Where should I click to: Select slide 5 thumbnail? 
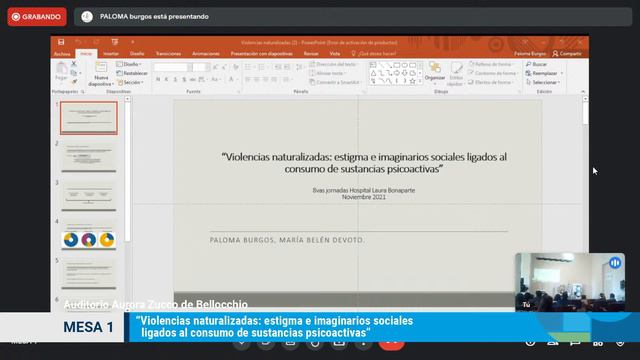(x=89, y=273)
